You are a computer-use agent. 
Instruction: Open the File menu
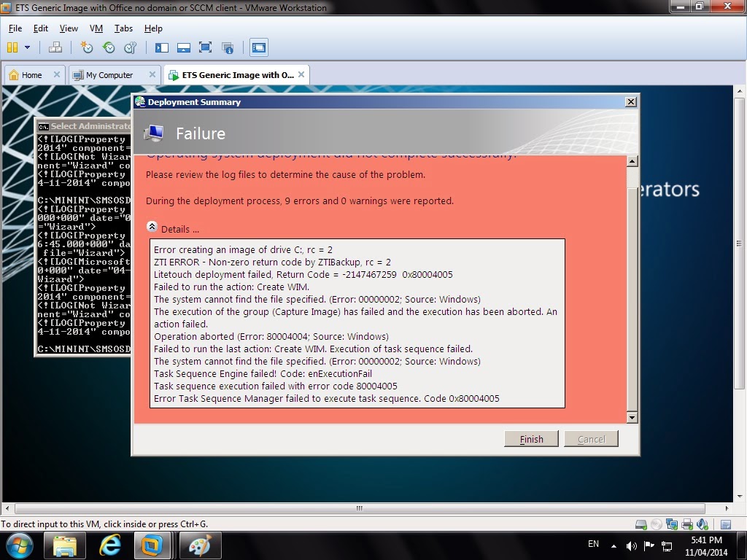pos(15,28)
